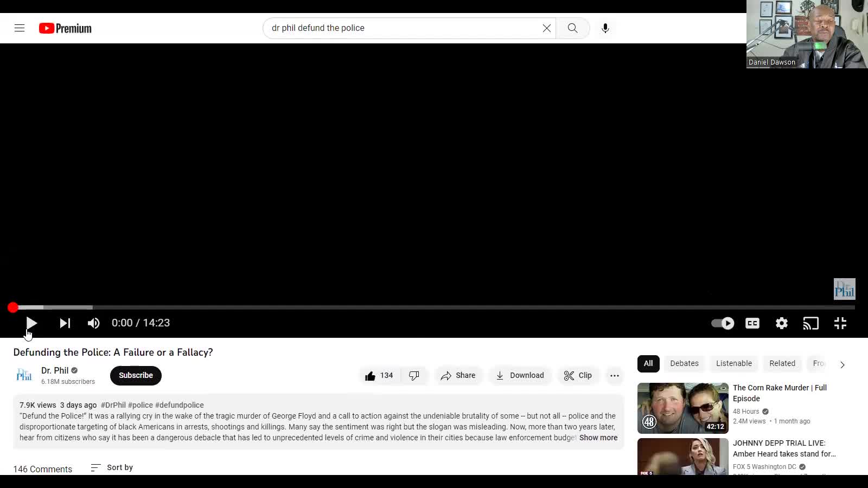Viewport: 868px width, 488px height.
Task: Go to YouTube Premium home logo
Action: 65,28
